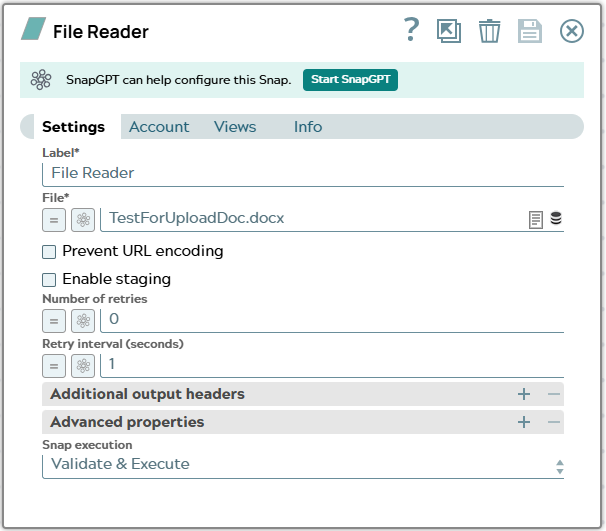Toggle expression mode for Number of retries
This screenshot has width=606, height=531.
54,321
